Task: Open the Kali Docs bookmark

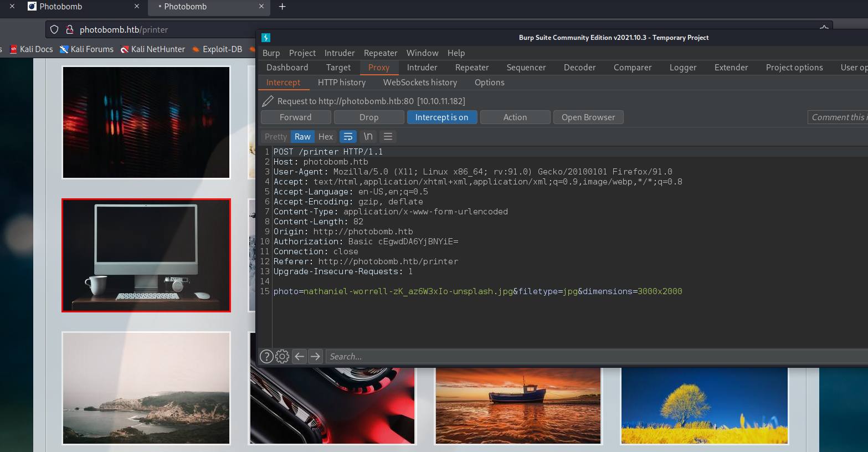Action: click(x=32, y=49)
